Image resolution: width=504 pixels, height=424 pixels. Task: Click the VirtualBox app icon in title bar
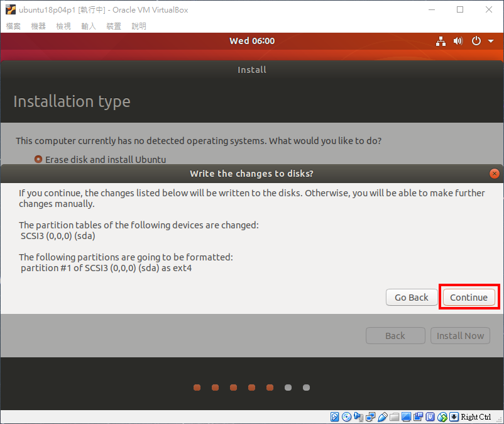pyautogui.click(x=10, y=9)
